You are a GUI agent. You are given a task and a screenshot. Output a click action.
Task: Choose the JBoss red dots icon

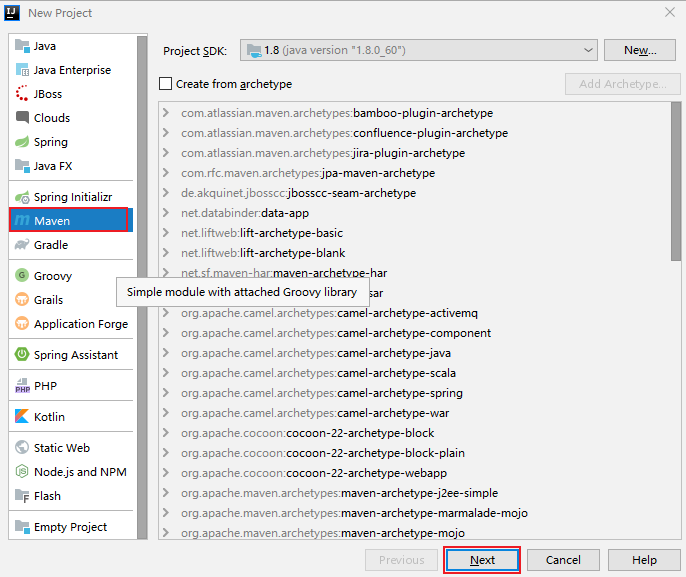click(22, 93)
